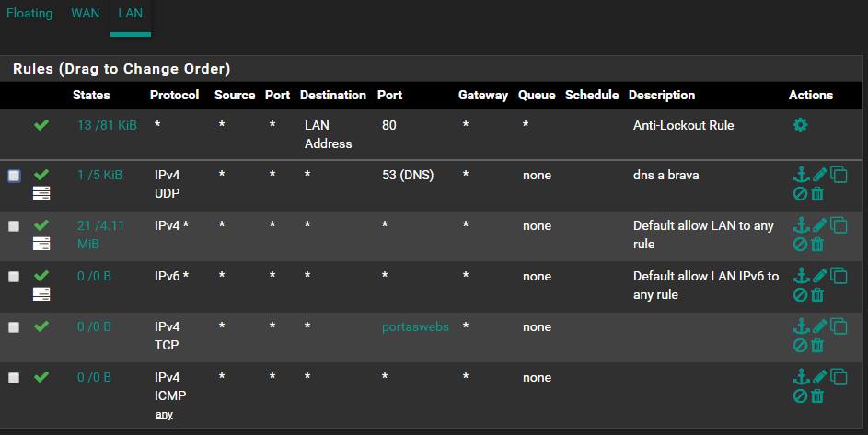This screenshot has height=435, width=868.
Task: Copy the IPv4 ICMP rule
Action: click(x=839, y=376)
